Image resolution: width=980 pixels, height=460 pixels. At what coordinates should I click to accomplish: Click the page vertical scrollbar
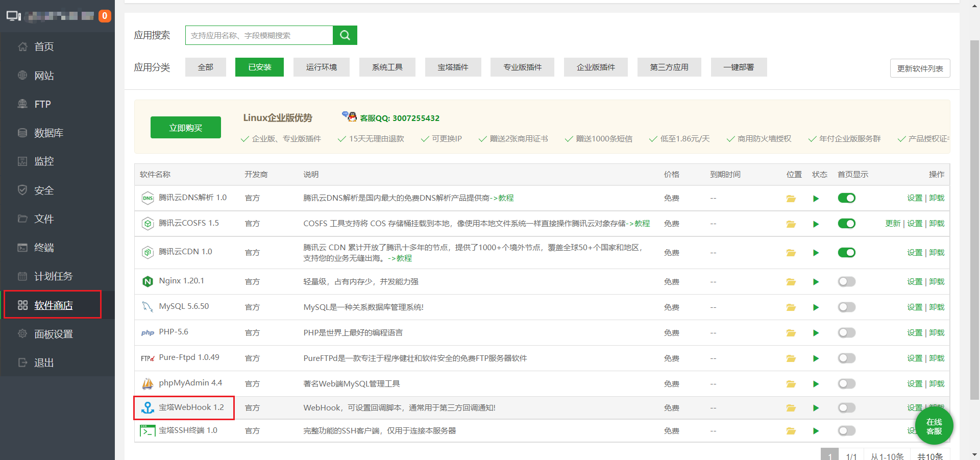pyautogui.click(x=974, y=220)
